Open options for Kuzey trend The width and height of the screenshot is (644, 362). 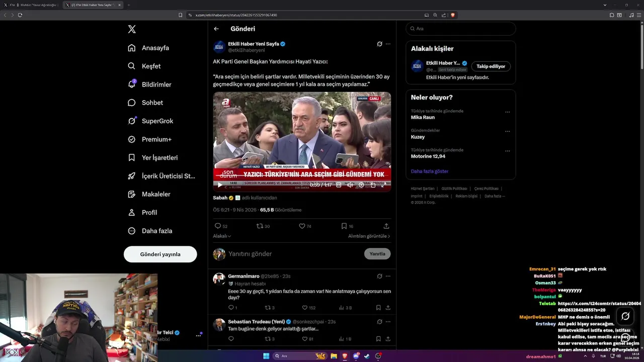[507, 132]
